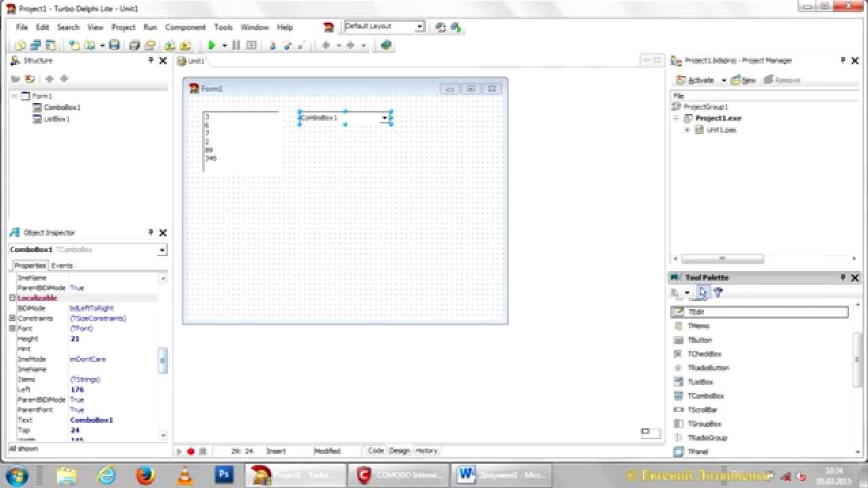This screenshot has width=868, height=488.
Task: Open the ComboBox1 dropdown arrow on the form
Action: pyautogui.click(x=384, y=118)
